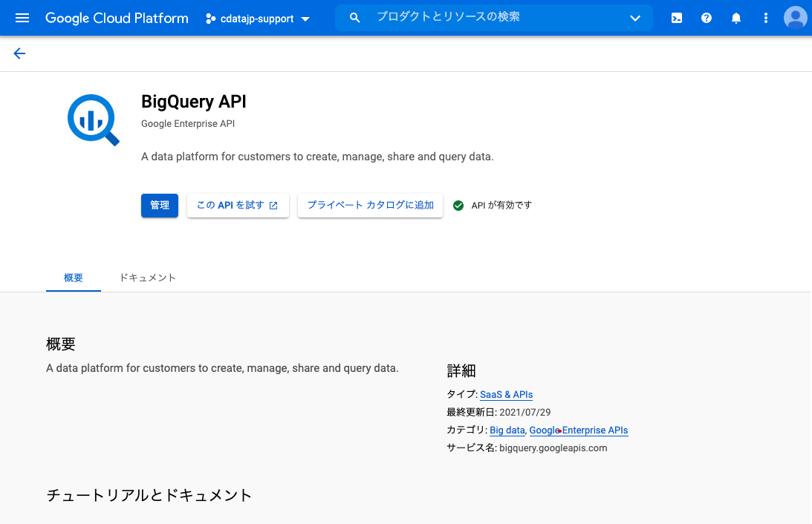Click the BigQuery magnifier logo
Screen dimensions: 812x524
(93, 120)
